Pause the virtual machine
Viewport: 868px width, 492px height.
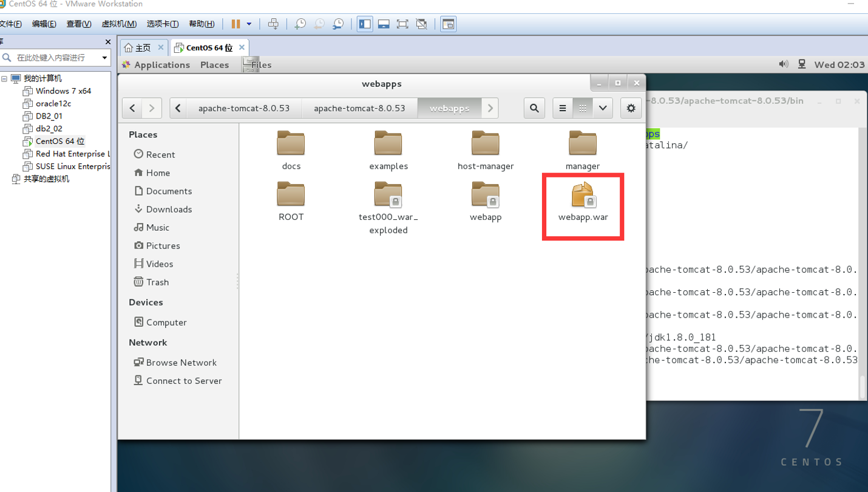coord(236,24)
